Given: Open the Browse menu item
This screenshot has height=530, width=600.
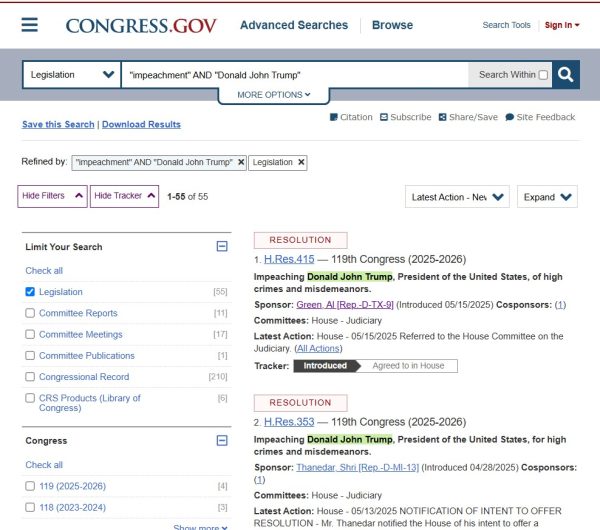Looking at the screenshot, I should [x=392, y=25].
